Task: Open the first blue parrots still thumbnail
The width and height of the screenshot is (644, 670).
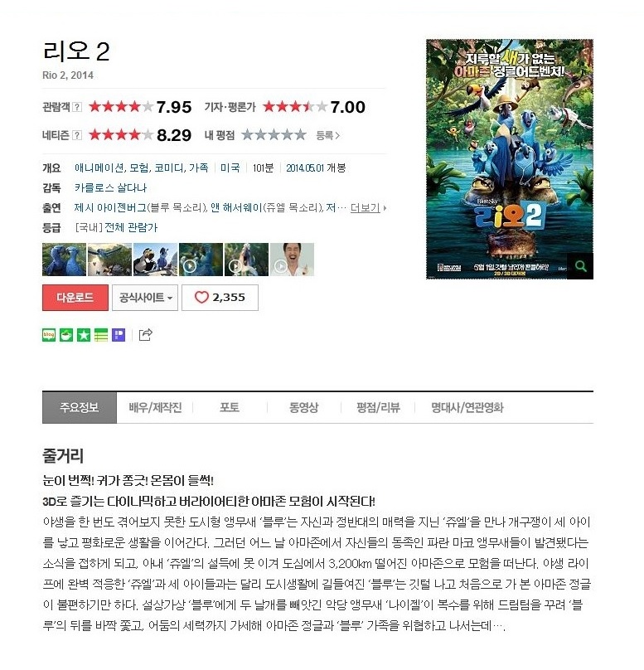Action: point(64,260)
